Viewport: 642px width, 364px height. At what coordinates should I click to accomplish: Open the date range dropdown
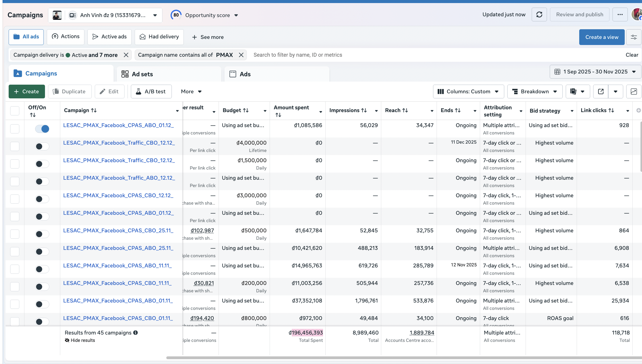pos(595,72)
